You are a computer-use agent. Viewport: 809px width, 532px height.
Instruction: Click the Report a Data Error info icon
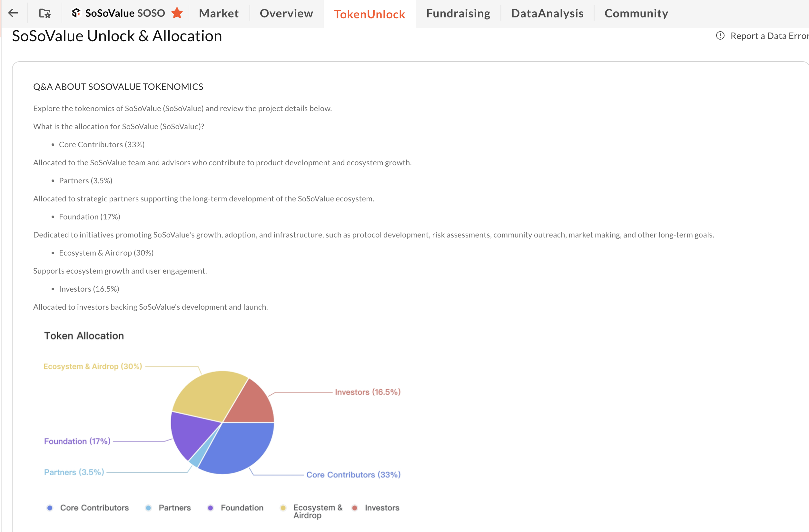click(x=720, y=36)
